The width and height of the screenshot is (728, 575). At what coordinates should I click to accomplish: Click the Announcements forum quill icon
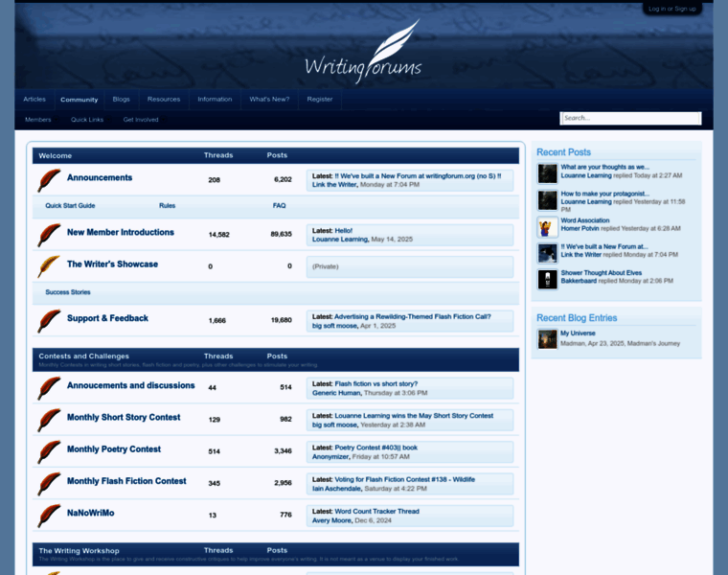pyautogui.click(x=49, y=180)
